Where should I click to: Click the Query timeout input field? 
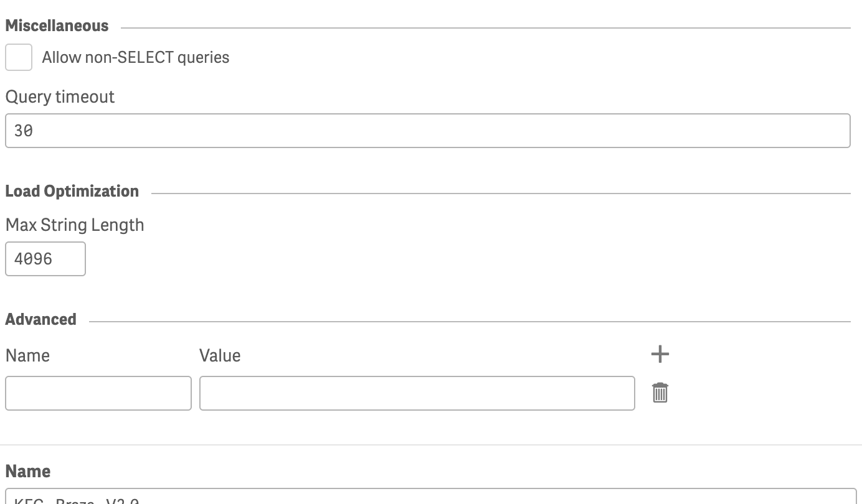coord(427,131)
